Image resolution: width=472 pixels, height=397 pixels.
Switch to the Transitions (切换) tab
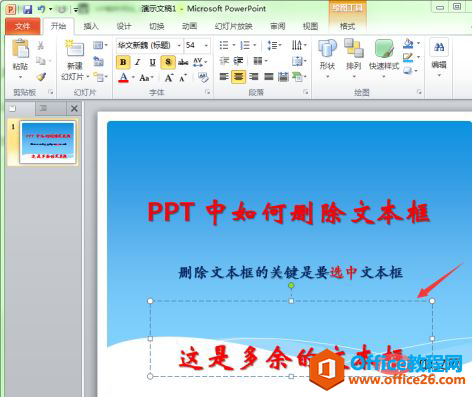156,26
